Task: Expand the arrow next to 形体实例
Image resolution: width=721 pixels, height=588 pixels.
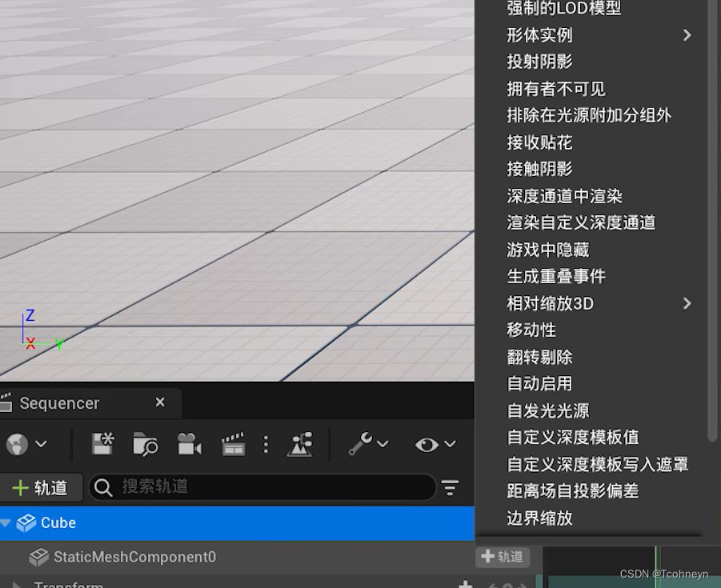Action: [687, 35]
